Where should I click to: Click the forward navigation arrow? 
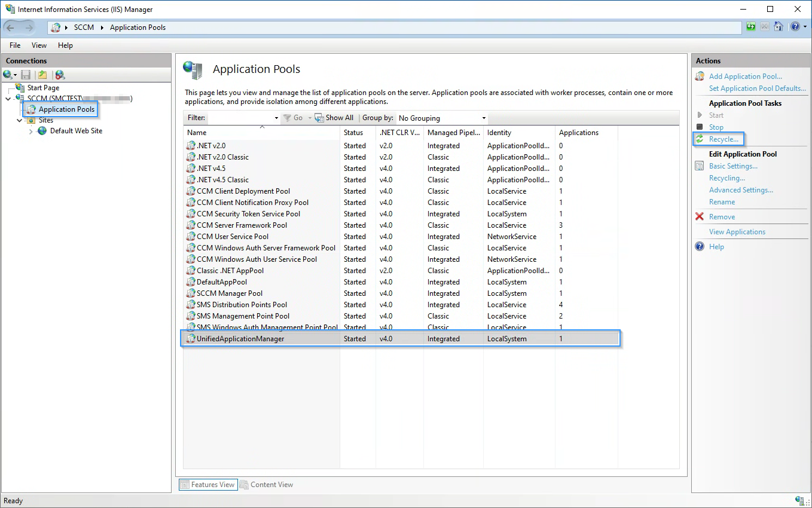point(29,27)
